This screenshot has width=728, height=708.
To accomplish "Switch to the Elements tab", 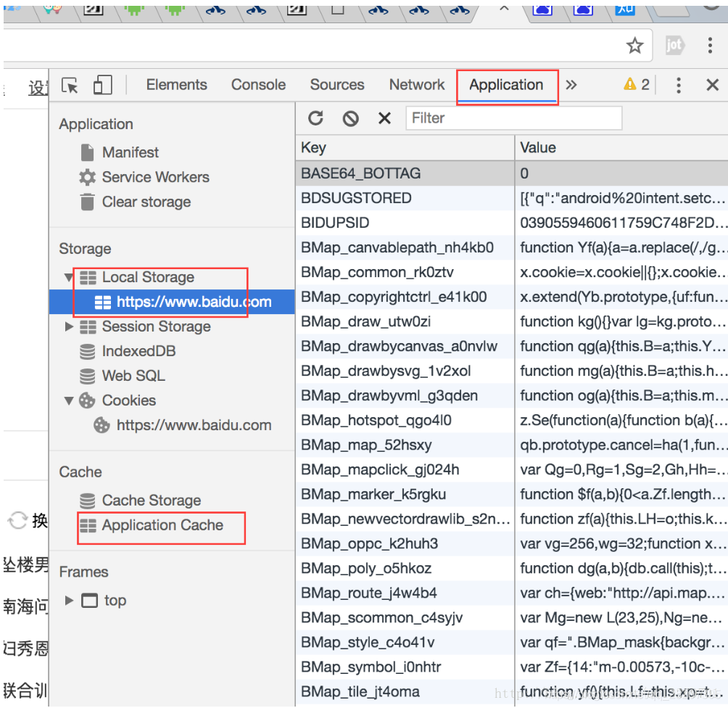I will pos(176,85).
